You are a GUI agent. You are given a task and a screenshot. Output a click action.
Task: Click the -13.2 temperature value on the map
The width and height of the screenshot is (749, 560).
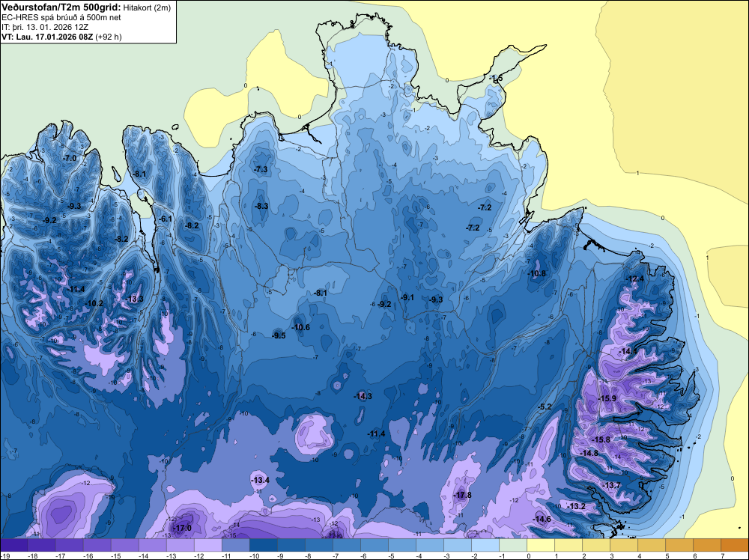pyautogui.click(x=576, y=507)
